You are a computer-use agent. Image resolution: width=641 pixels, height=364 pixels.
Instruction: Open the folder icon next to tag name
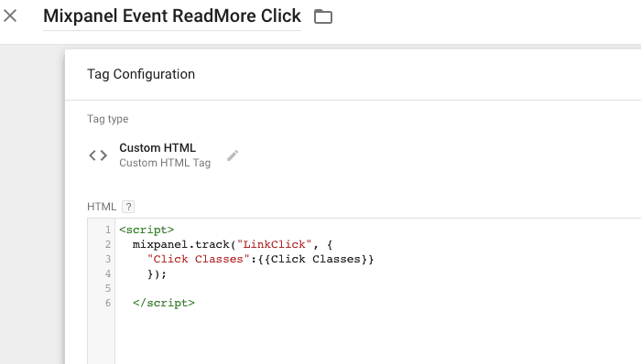pos(323,16)
